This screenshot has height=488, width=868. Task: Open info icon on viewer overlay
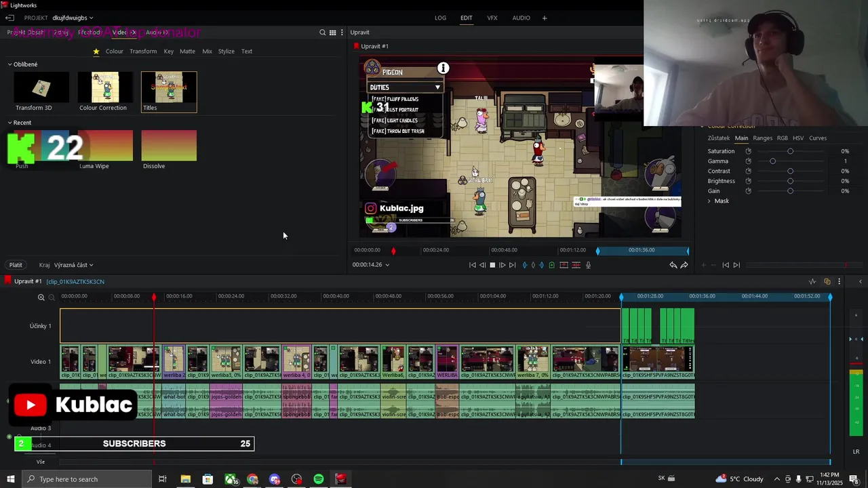(443, 68)
